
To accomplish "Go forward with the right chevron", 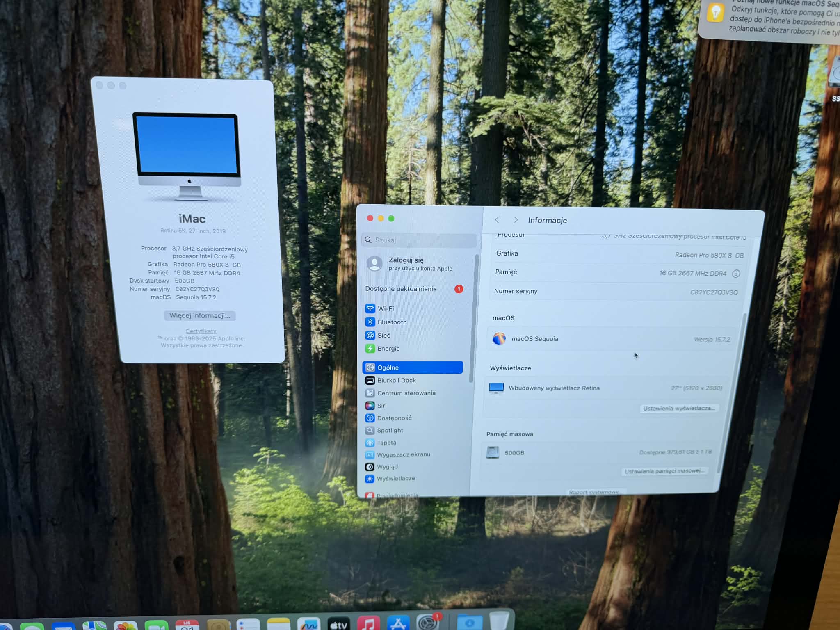I will (516, 220).
